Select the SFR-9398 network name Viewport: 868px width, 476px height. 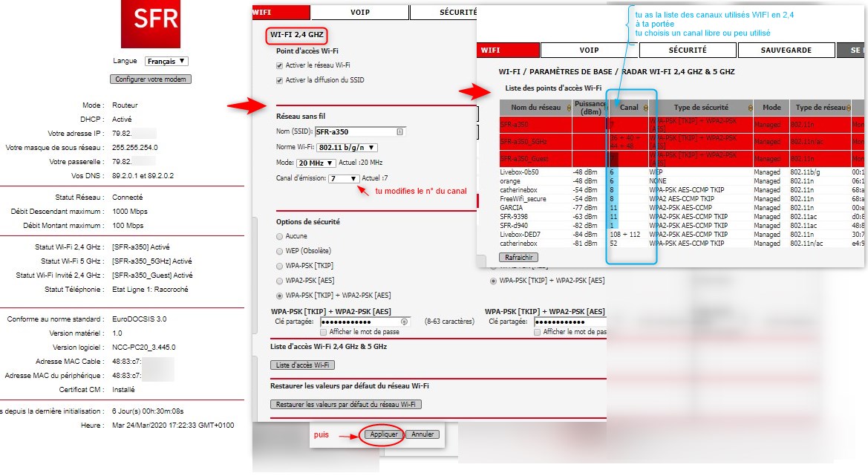[514, 216]
